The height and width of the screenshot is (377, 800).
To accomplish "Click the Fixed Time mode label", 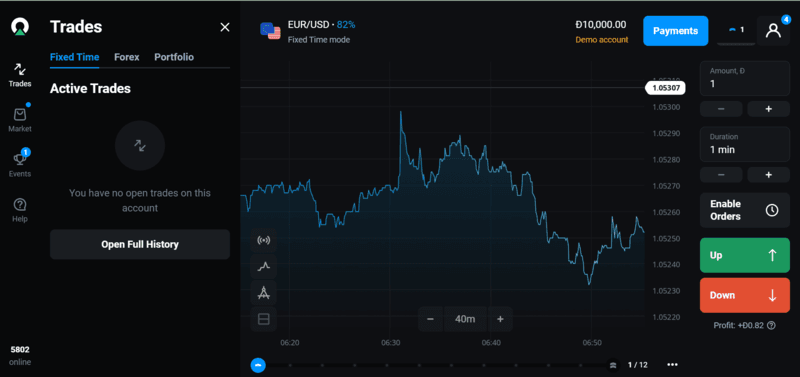I will [319, 40].
